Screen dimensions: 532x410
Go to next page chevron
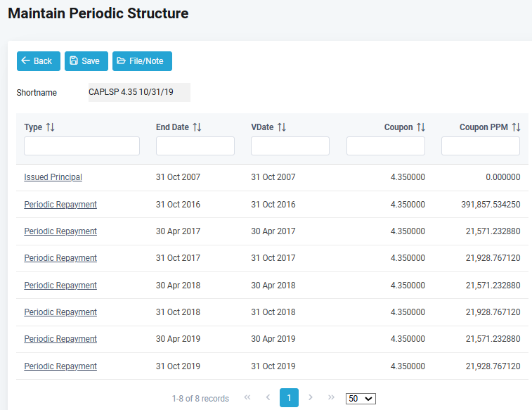pos(311,398)
